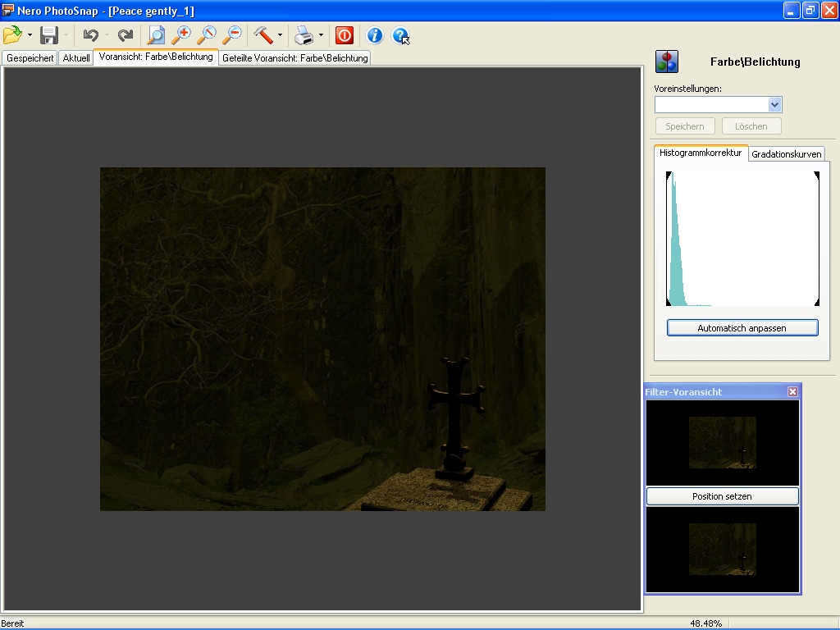Open the Voreinstellungen combo box
The image size is (840, 630).
718,104
